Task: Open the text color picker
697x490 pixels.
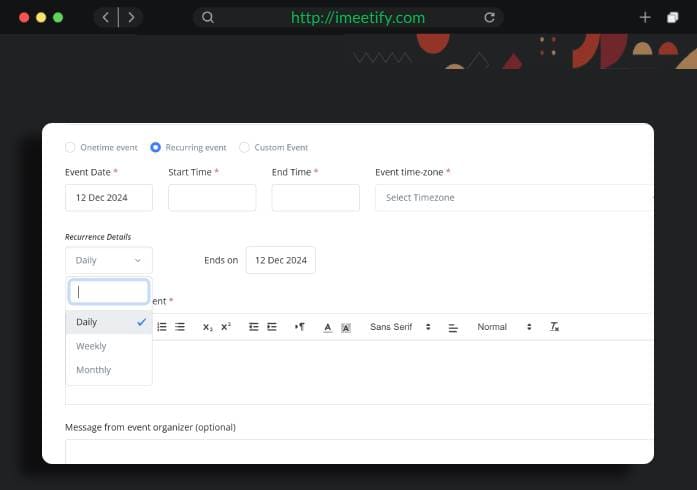Action: (328, 327)
